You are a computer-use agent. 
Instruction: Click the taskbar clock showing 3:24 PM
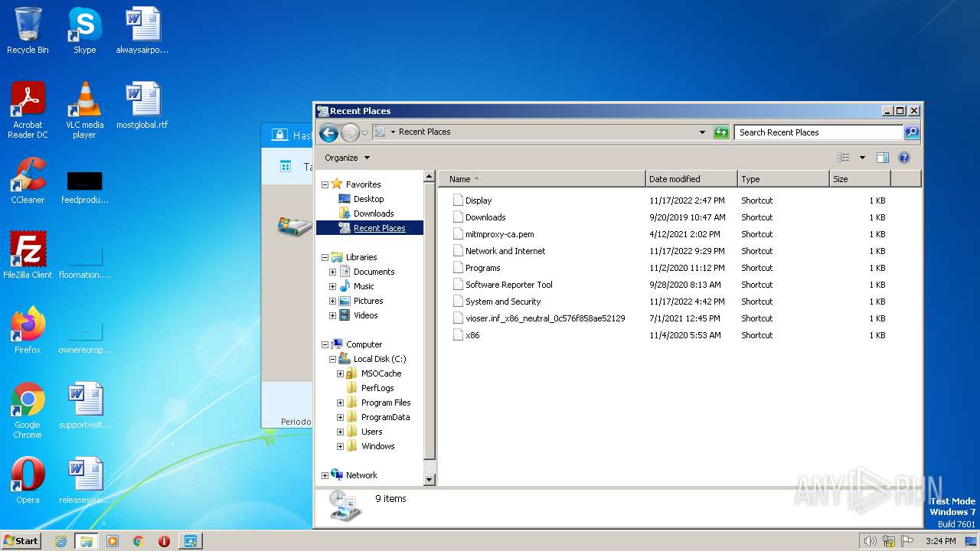pos(940,541)
